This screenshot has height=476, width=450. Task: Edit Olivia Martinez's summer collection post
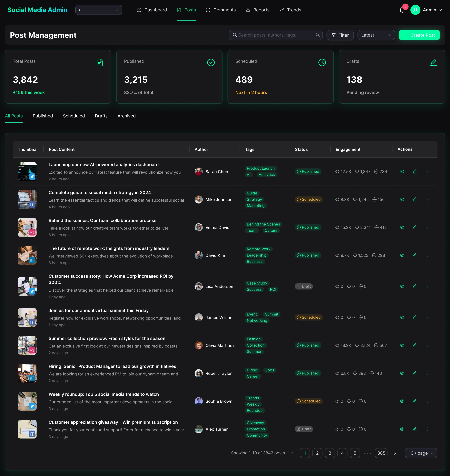[415, 345]
